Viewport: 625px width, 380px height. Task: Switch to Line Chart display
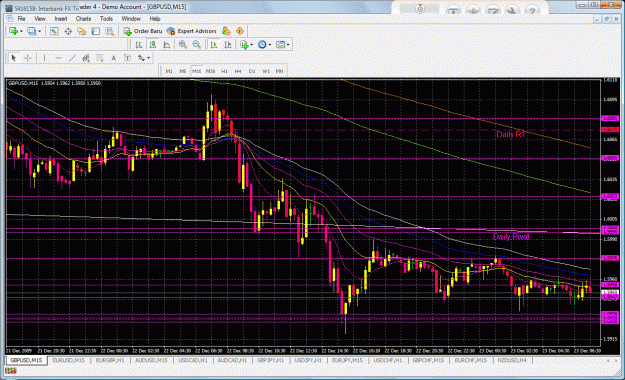167,45
